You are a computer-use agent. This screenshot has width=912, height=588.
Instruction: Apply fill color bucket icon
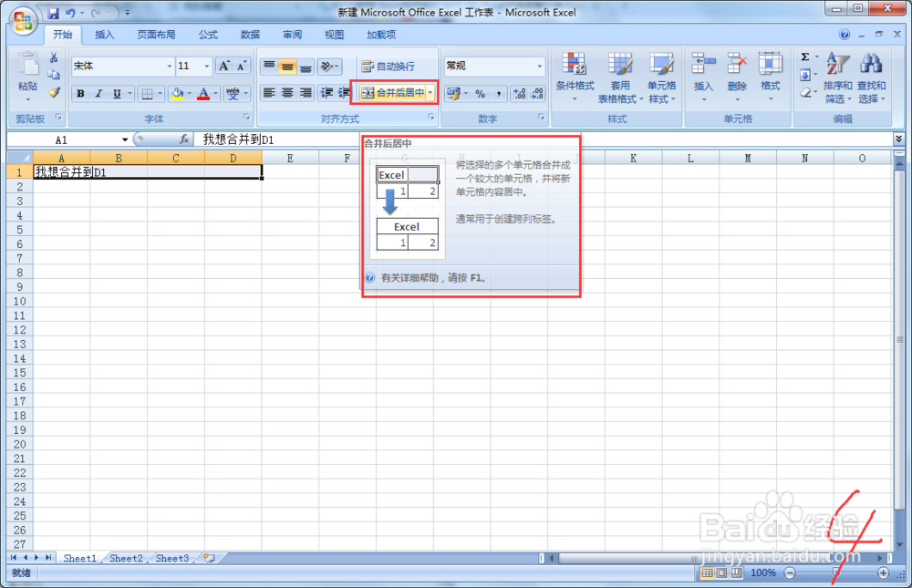point(178,94)
